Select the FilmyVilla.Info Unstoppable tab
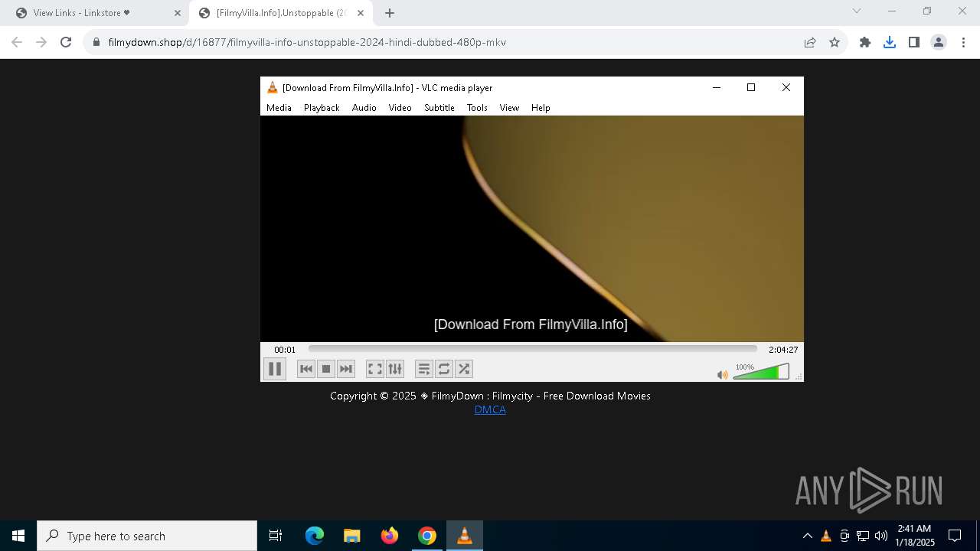This screenshot has width=980, height=551. click(x=280, y=13)
